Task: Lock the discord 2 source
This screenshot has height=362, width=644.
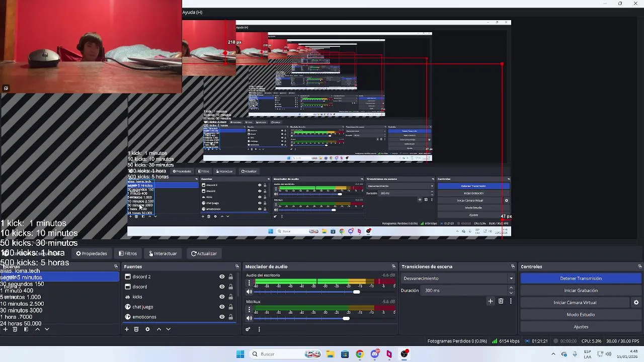Action: [x=231, y=277]
